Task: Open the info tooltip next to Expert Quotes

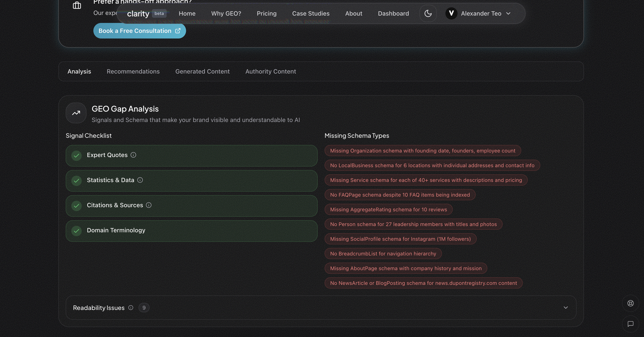Action: tap(133, 155)
